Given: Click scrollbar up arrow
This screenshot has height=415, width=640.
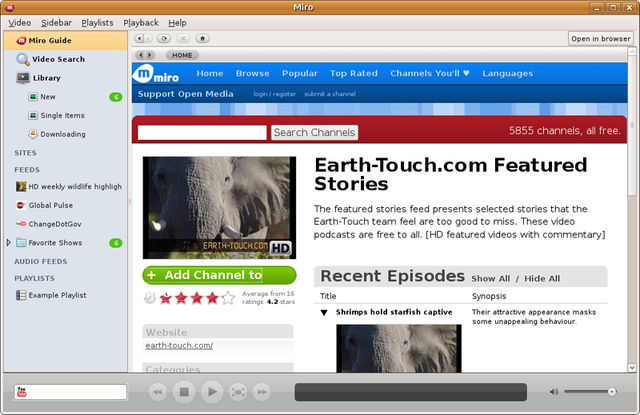Looking at the screenshot, I should coord(632,51).
